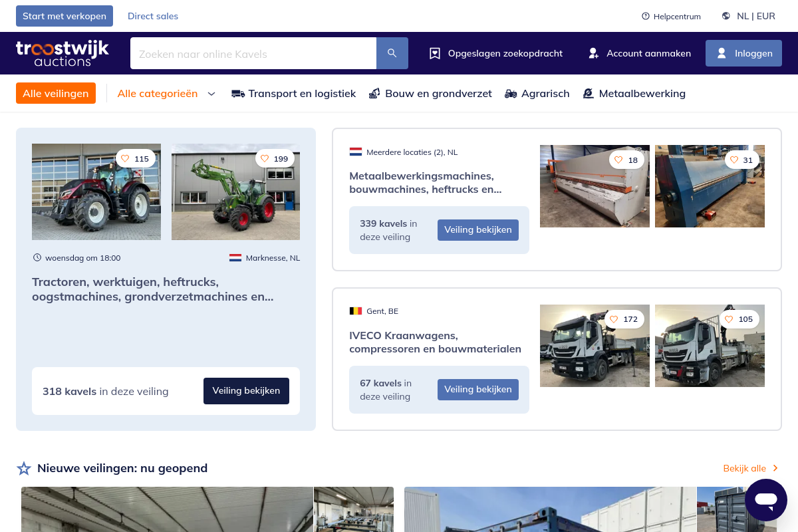View the 318 kavels auction

(x=246, y=391)
